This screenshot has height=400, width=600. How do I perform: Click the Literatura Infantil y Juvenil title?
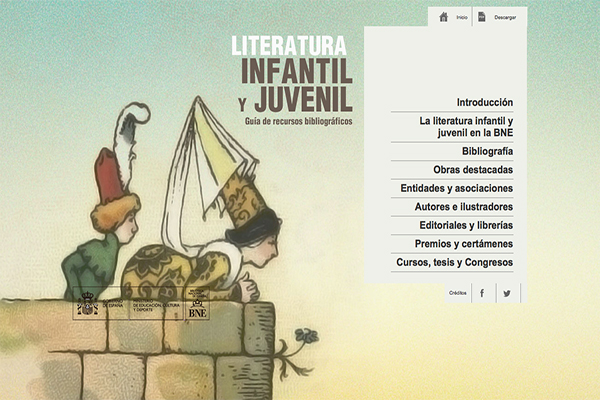pyautogui.click(x=292, y=74)
